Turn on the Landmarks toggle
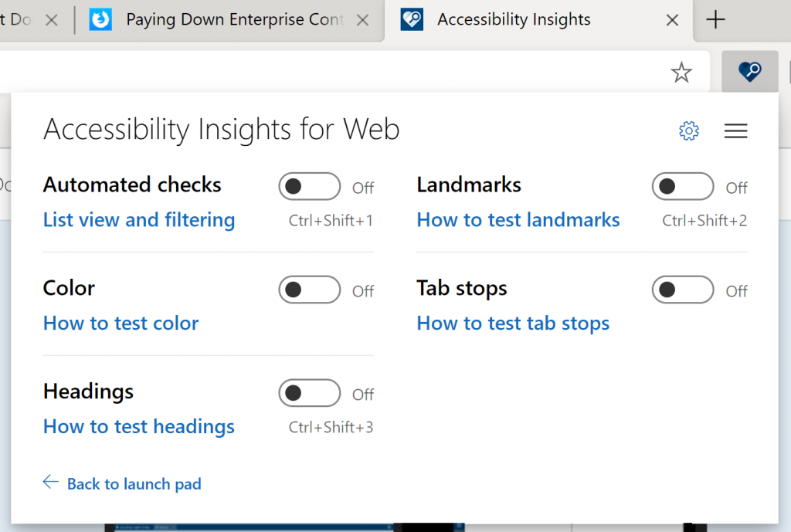The width and height of the screenshot is (791, 532). point(683,187)
